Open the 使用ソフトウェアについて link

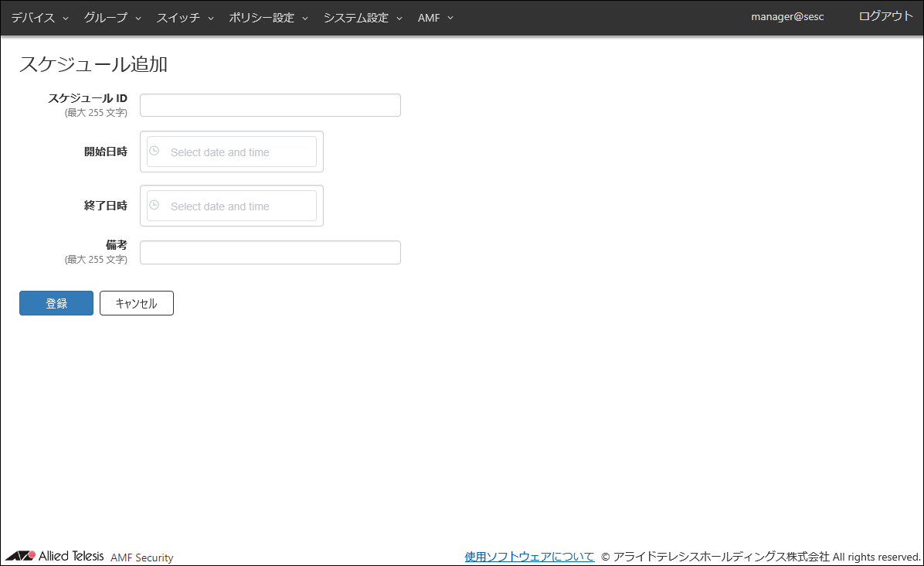(529, 557)
